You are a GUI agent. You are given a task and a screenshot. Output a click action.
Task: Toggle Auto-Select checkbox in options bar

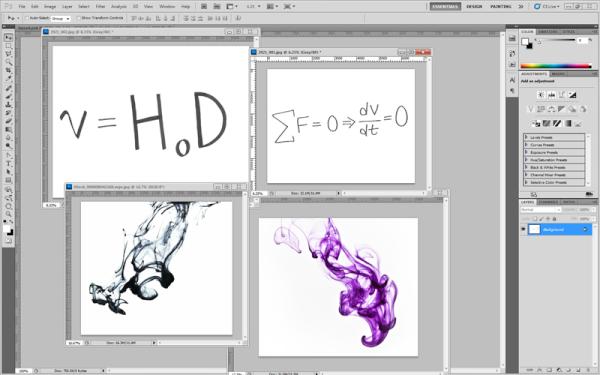[x=27, y=18]
